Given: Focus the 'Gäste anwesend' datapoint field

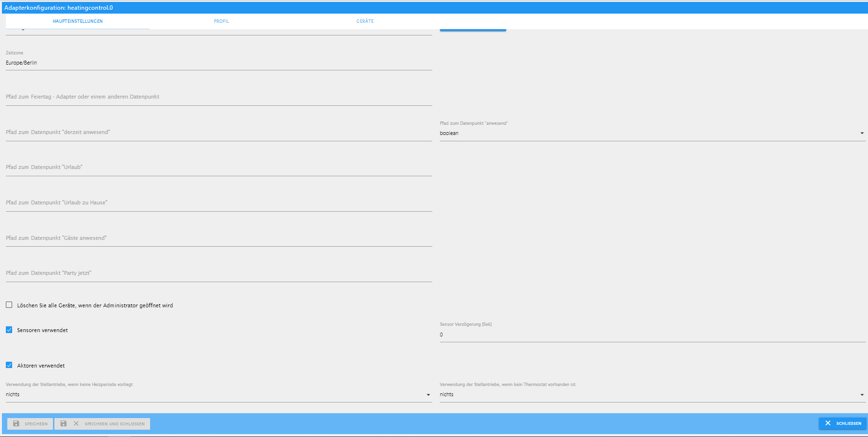Looking at the screenshot, I should click(x=219, y=238).
